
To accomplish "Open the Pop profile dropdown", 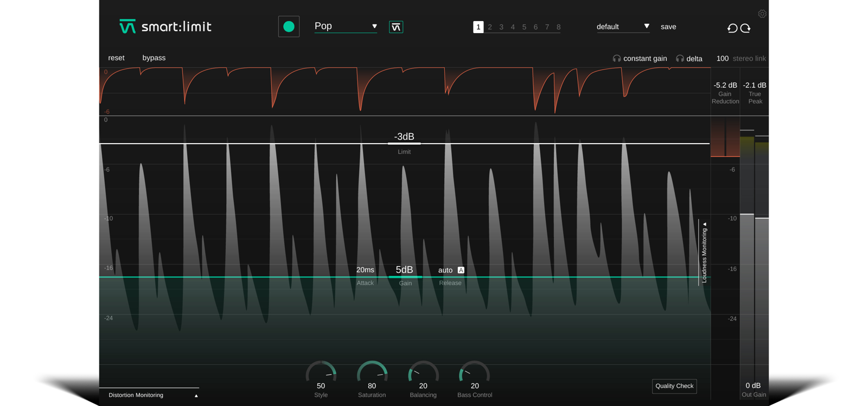I will tap(346, 26).
